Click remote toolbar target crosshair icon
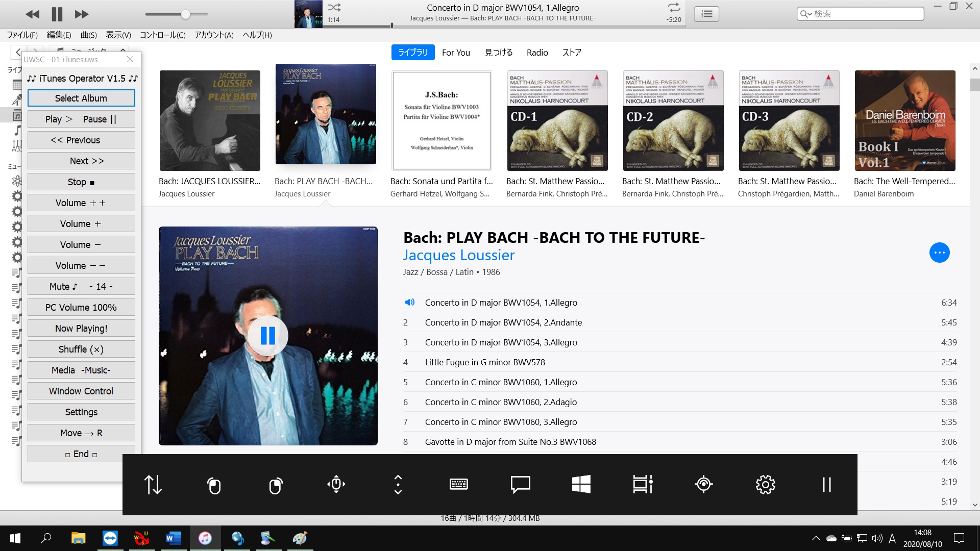This screenshot has height=551, width=980. (704, 484)
